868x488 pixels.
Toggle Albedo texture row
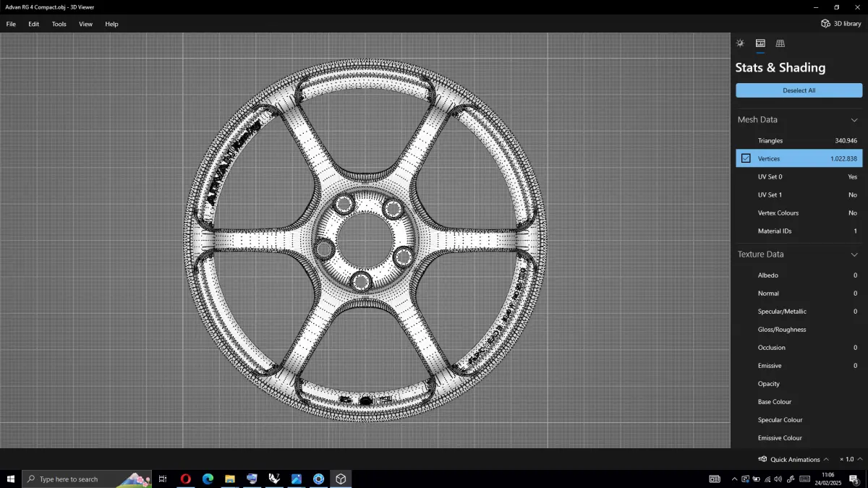[x=799, y=275]
